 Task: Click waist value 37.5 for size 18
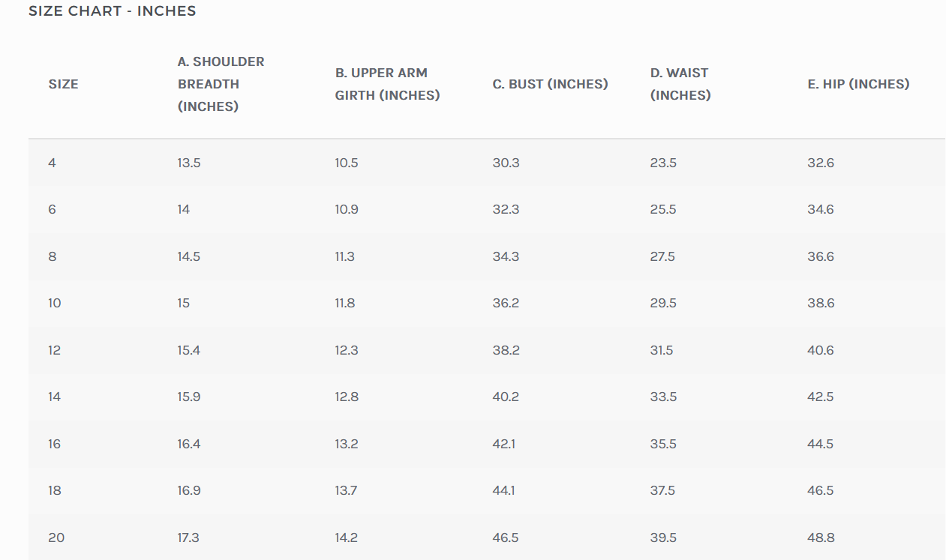[663, 490]
